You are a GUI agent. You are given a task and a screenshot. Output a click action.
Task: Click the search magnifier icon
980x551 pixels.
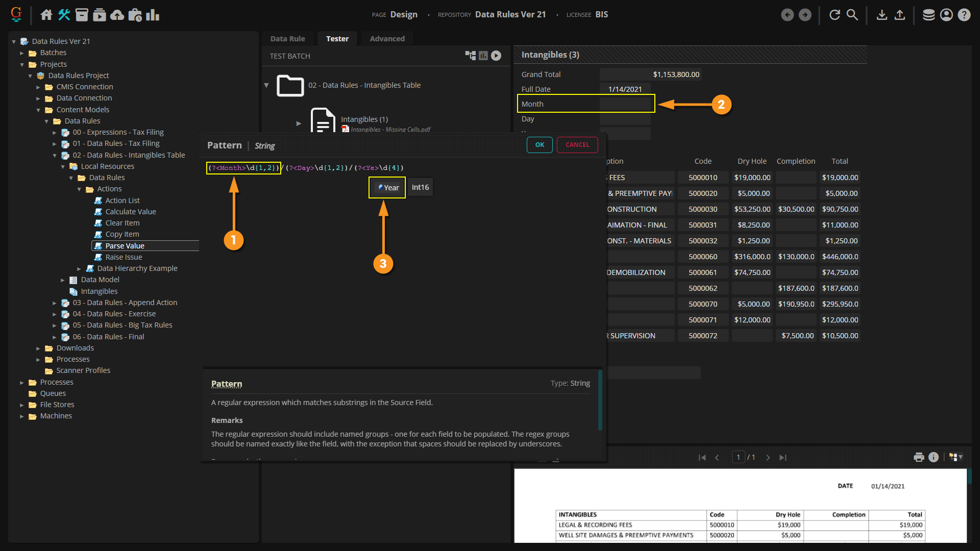(x=852, y=15)
